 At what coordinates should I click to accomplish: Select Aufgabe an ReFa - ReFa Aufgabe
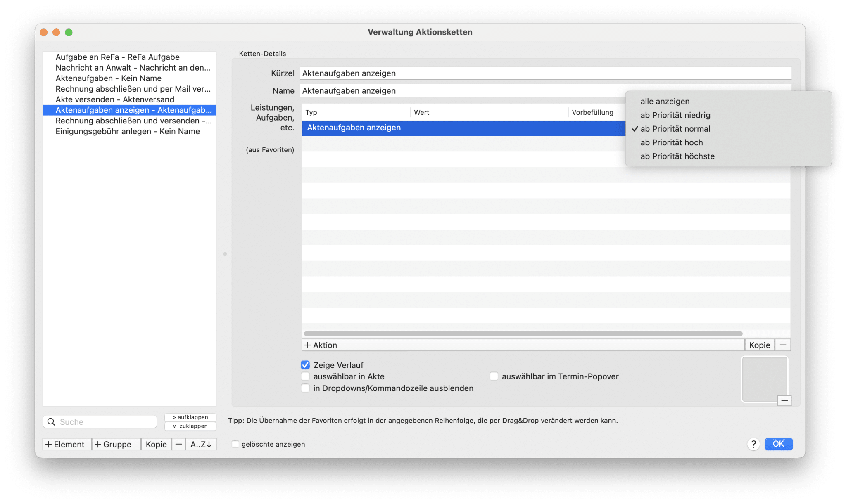[x=129, y=57]
